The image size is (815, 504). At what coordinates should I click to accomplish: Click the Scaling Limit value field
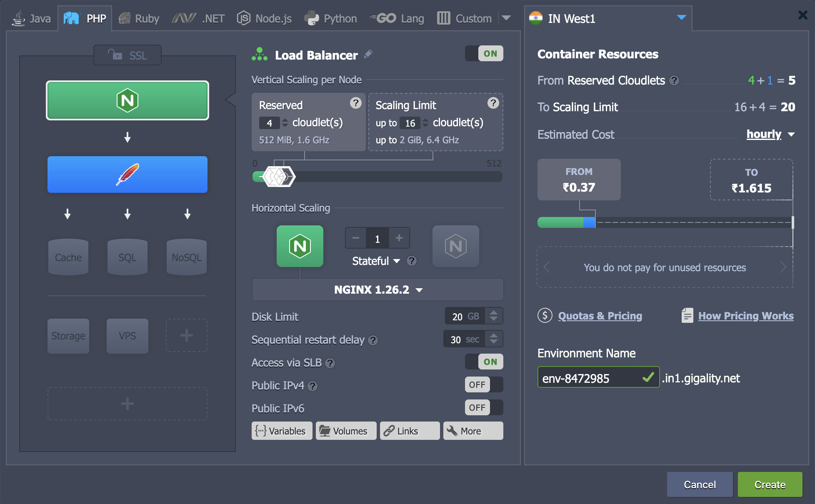tap(410, 123)
